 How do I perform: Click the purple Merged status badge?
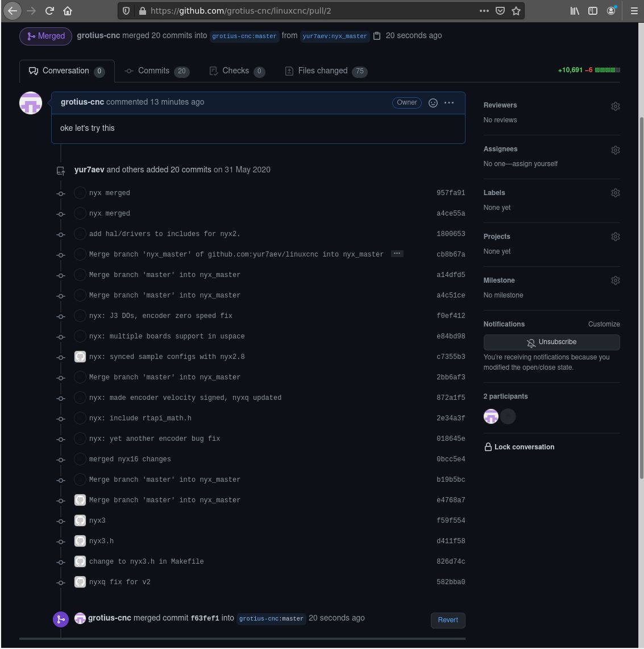[45, 36]
